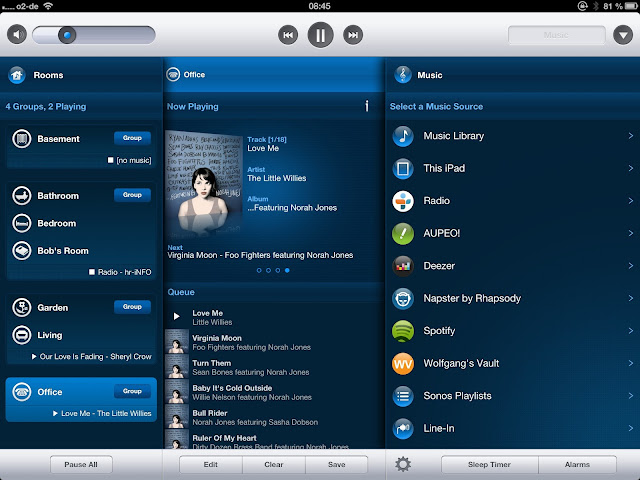Open the dropdown arrow at top right

pos(623,35)
